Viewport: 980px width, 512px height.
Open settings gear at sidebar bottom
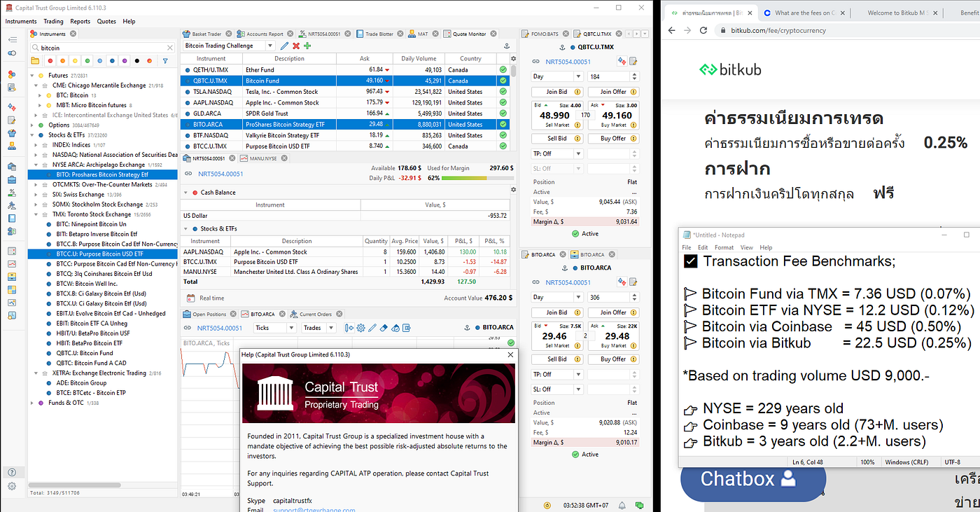click(12, 486)
